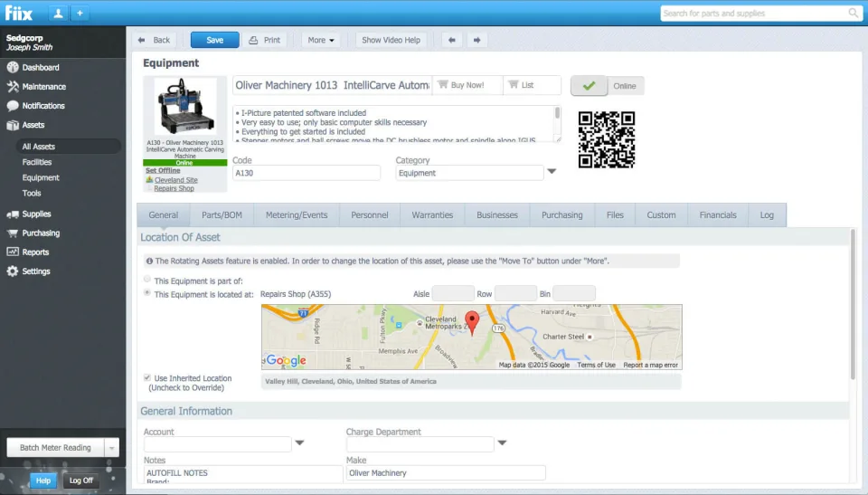The width and height of the screenshot is (868, 495).
Task: Go to previous record with left arrow
Action: coord(452,40)
